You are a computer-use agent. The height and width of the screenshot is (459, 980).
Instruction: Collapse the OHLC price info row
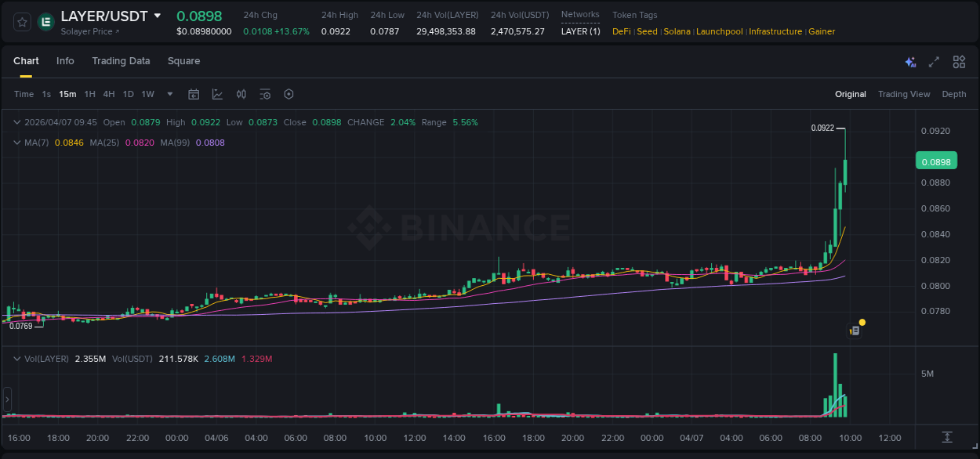[x=16, y=122]
